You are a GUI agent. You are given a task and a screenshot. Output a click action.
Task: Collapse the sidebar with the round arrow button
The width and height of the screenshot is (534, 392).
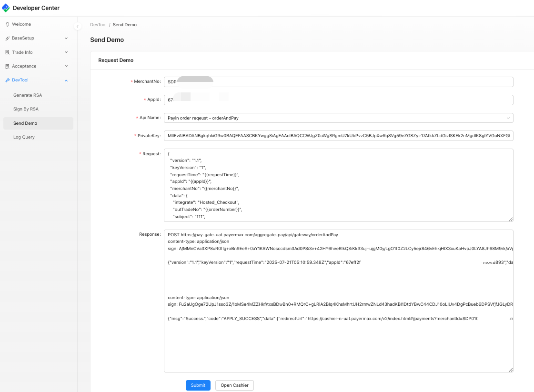[77, 26]
